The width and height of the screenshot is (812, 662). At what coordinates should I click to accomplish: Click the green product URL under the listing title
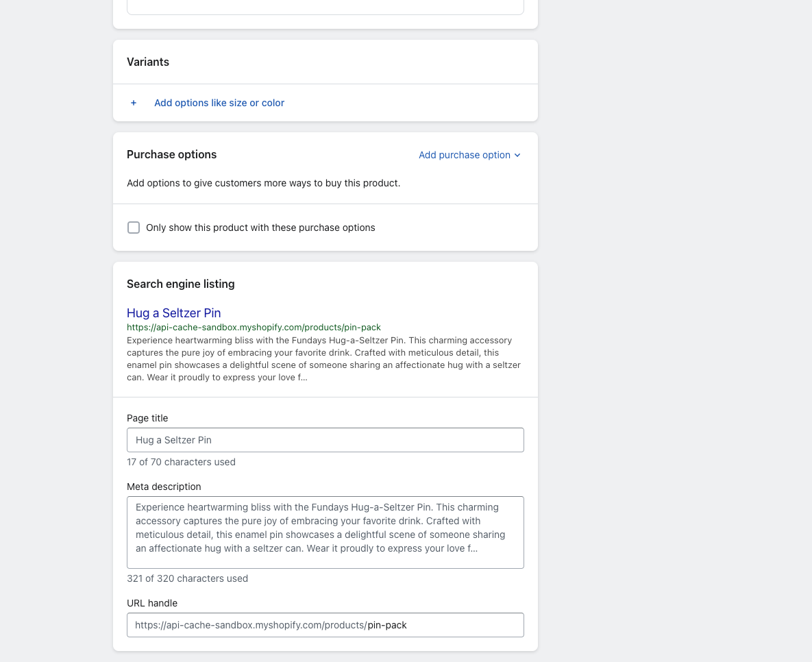pyautogui.click(x=254, y=327)
